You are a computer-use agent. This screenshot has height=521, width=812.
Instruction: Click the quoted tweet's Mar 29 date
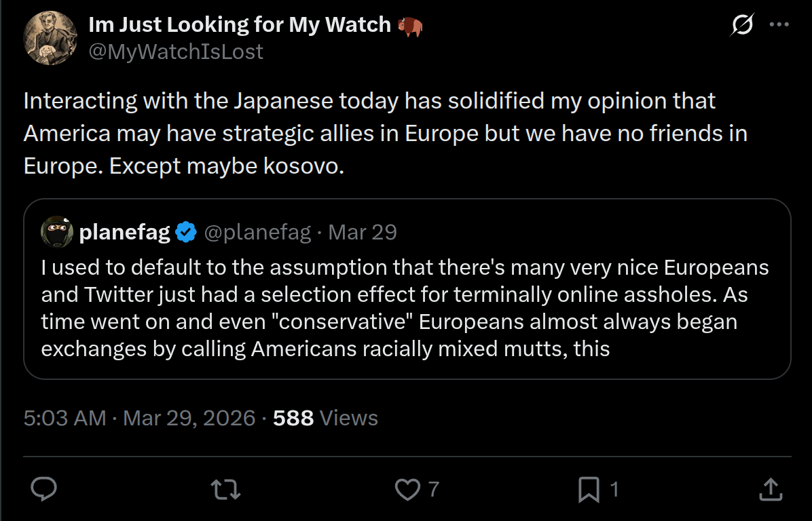(363, 233)
